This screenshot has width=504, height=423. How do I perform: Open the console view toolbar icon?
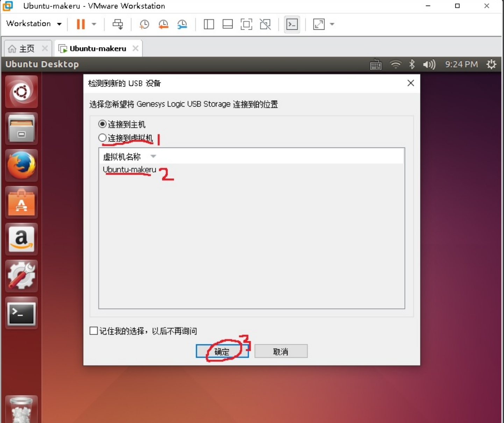tap(292, 24)
